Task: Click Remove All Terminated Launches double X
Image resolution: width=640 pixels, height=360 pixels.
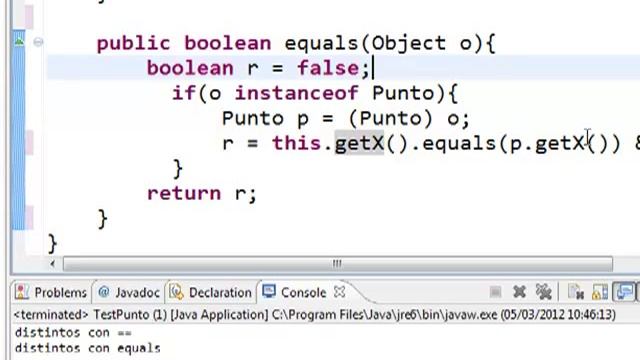Action: 543,292
